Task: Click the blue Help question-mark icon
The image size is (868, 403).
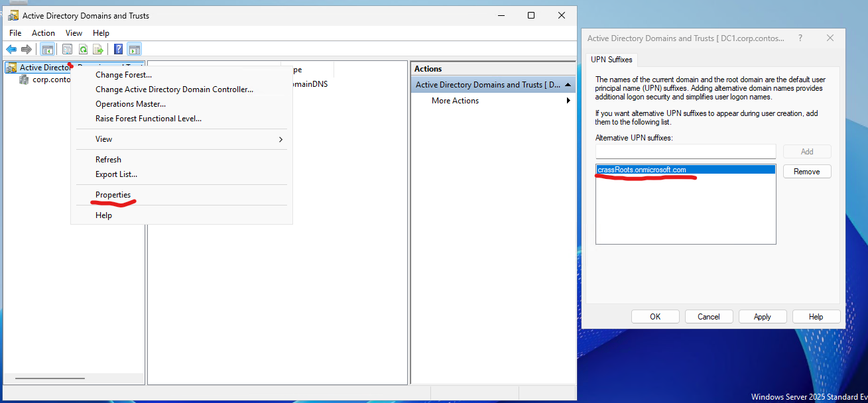Action: tap(118, 49)
